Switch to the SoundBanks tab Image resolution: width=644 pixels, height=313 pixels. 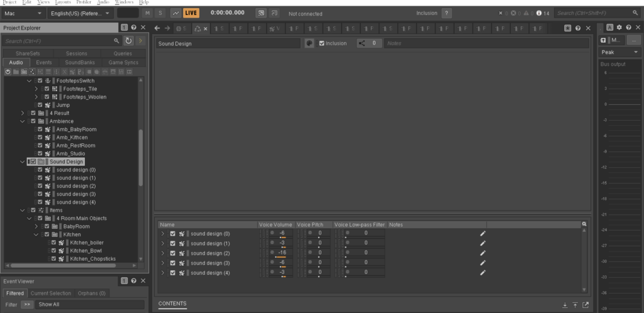coord(80,63)
